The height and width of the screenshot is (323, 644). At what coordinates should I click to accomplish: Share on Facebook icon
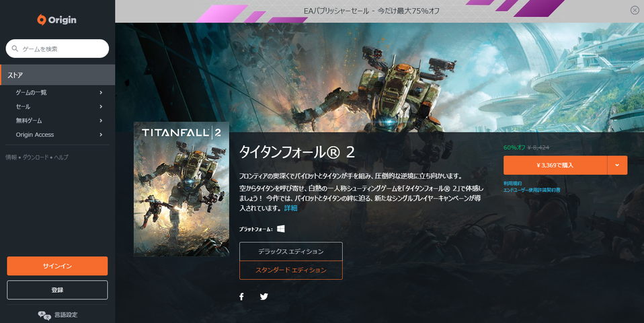[x=241, y=296]
